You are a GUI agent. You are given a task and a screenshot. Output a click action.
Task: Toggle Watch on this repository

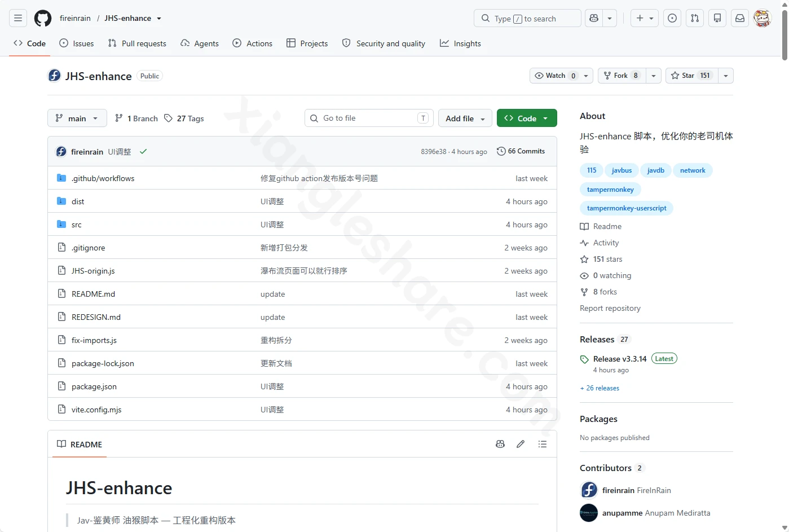click(x=556, y=76)
